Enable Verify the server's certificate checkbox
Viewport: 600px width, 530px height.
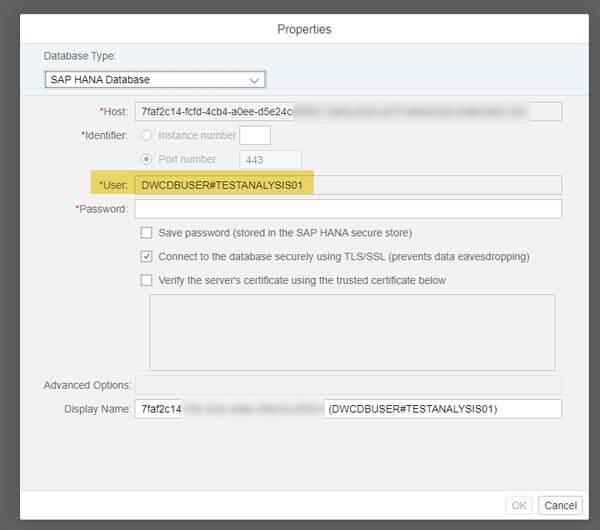tap(146, 280)
